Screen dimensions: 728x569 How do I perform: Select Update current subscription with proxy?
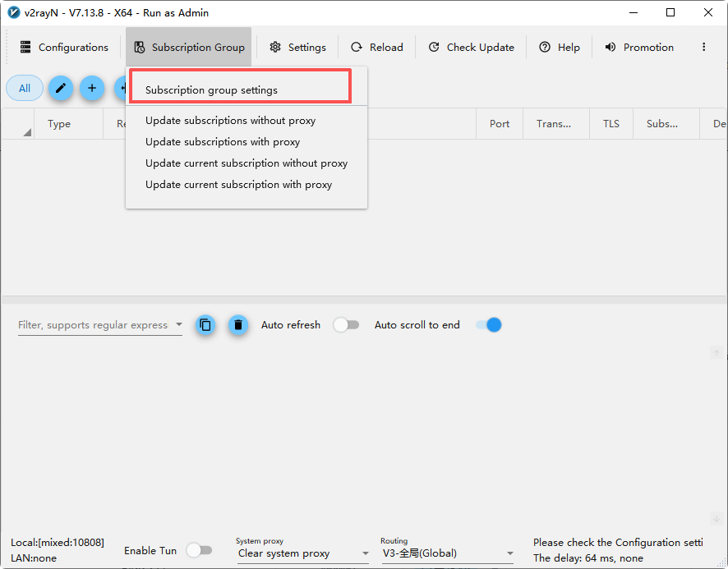(x=247, y=185)
